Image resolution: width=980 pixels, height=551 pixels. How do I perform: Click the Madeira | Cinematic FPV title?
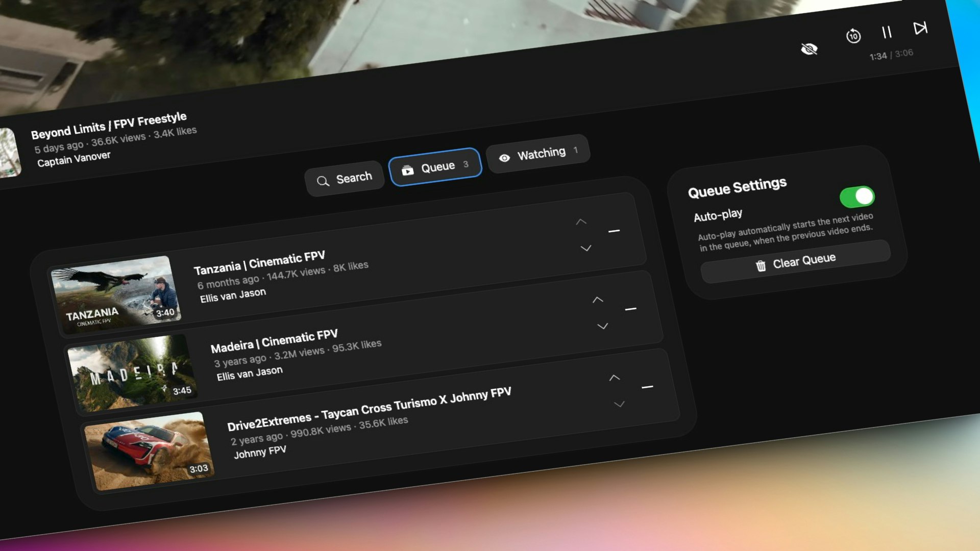coord(274,341)
